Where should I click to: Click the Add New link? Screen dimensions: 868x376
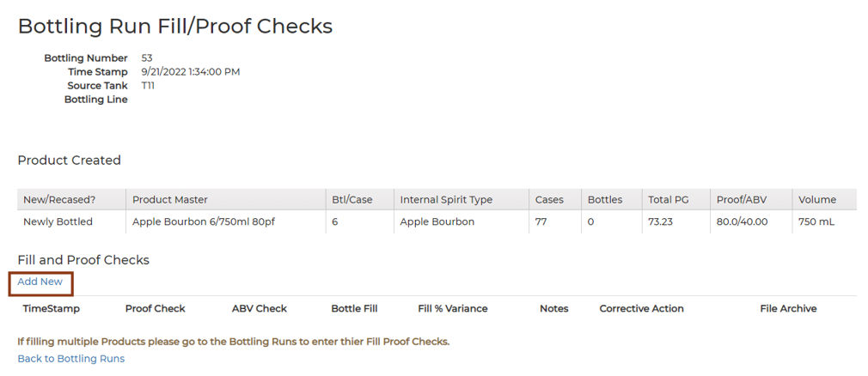pyautogui.click(x=40, y=282)
